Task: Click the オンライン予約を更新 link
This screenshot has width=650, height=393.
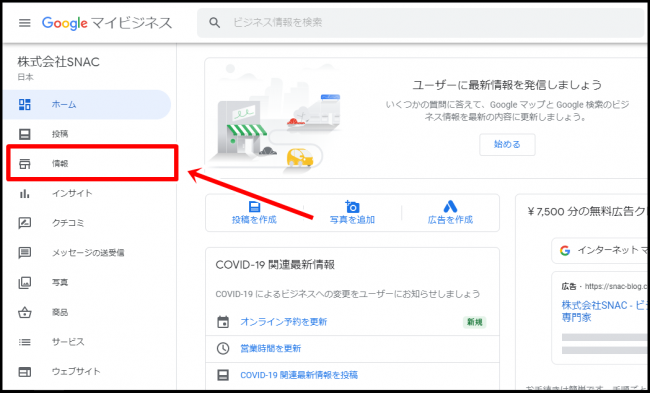Action: (284, 322)
